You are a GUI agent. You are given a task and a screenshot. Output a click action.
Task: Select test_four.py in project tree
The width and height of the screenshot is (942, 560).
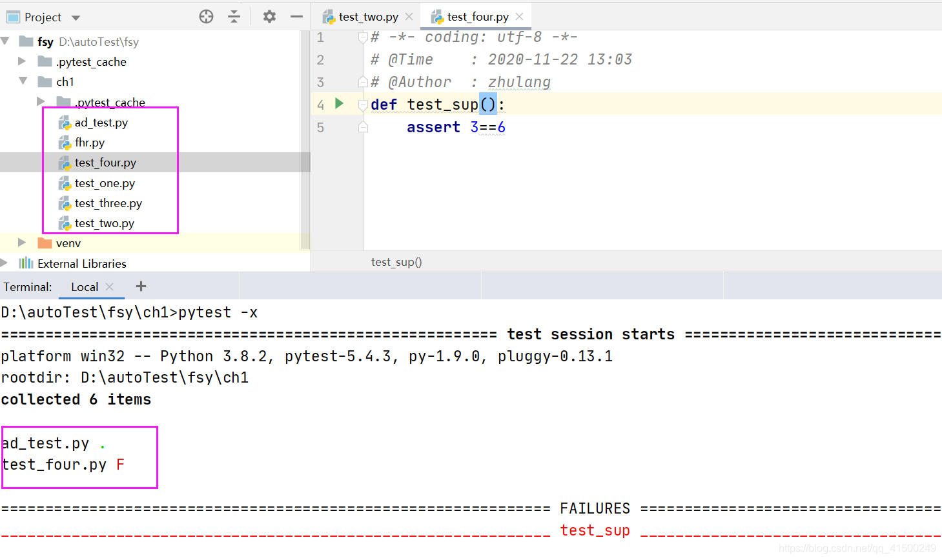pos(105,163)
